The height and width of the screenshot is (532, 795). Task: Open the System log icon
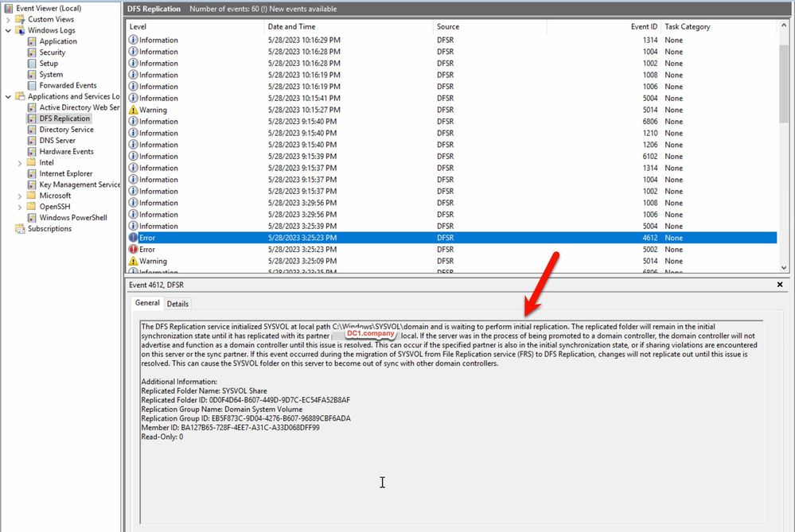click(32, 75)
